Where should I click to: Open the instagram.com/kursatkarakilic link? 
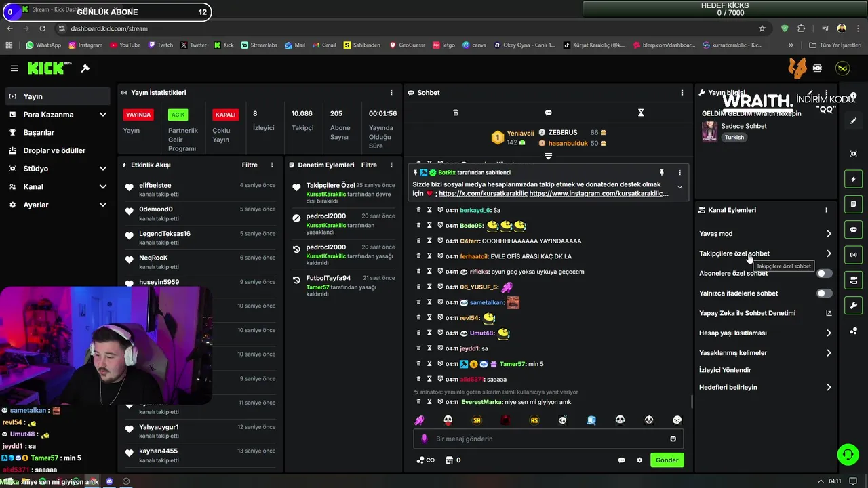point(599,194)
